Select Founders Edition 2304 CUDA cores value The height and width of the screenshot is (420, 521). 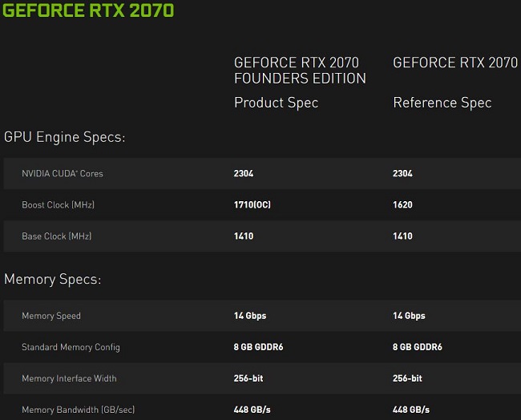[x=244, y=173]
